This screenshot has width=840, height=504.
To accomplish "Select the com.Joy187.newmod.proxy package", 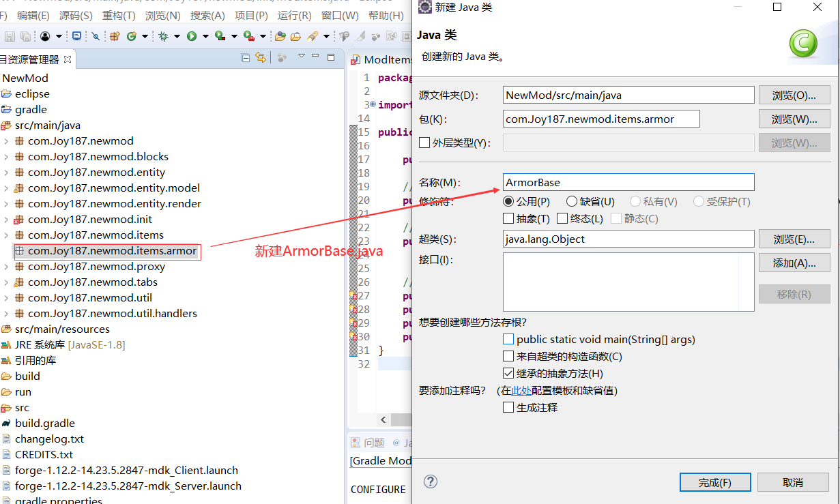I will click(96, 267).
